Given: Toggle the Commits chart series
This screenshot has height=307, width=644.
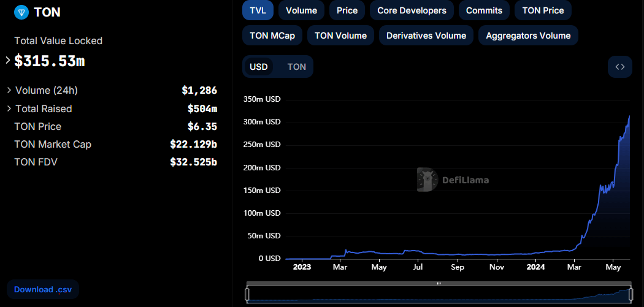Looking at the screenshot, I should (485, 10).
